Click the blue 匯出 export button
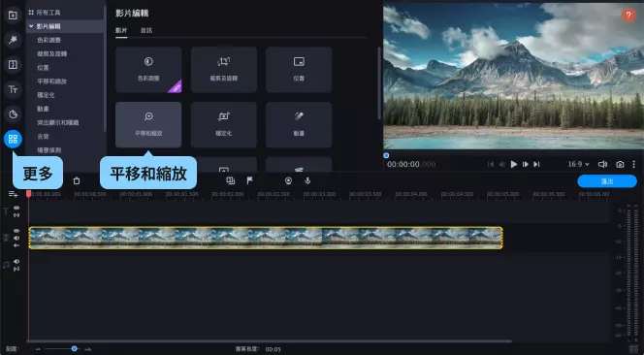This screenshot has width=644, height=355. click(x=607, y=181)
